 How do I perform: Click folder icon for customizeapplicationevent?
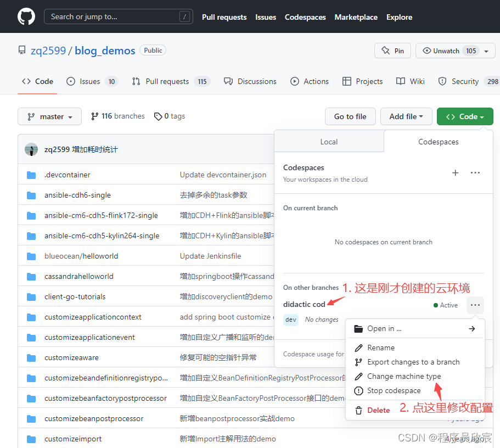point(31,337)
